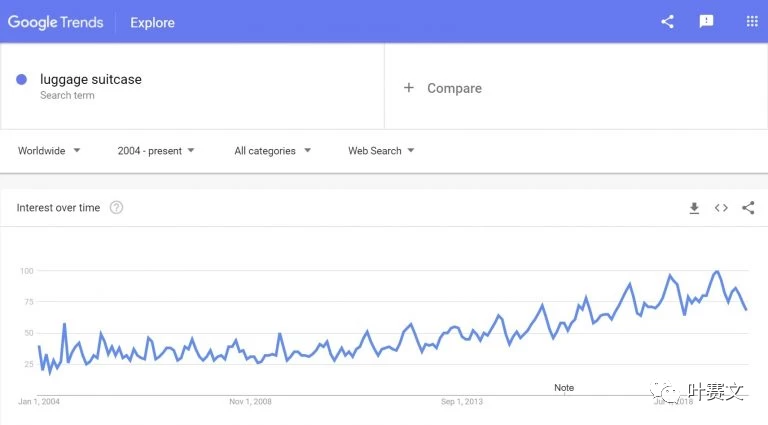The height and width of the screenshot is (425, 768).
Task: Click the share icon in the header
Action: pyautogui.click(x=667, y=22)
